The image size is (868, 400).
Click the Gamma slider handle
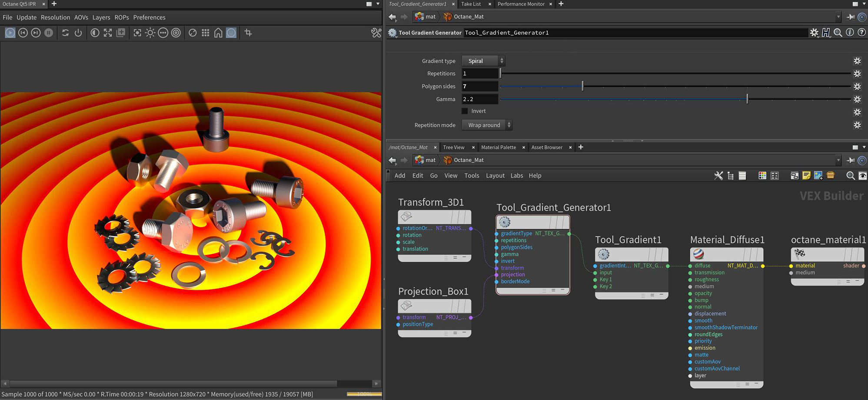tap(747, 99)
